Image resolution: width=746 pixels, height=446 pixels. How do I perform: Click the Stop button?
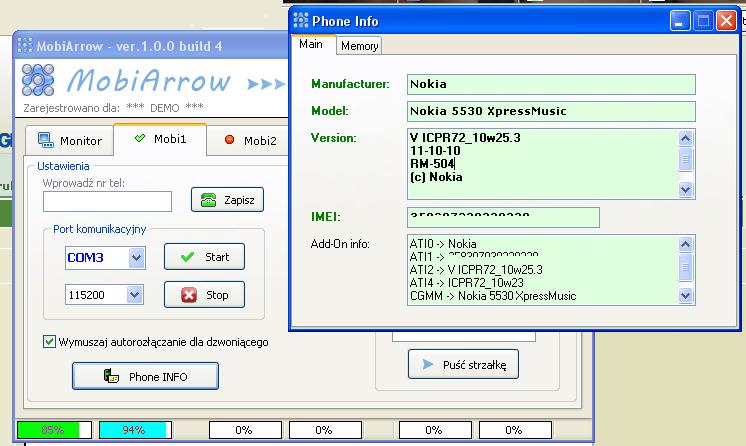point(205,295)
